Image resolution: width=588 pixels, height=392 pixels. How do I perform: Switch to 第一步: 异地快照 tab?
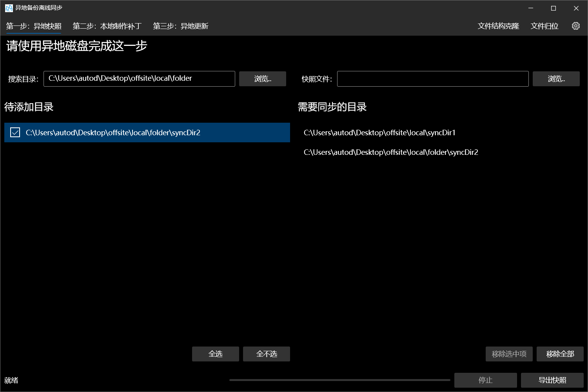34,26
